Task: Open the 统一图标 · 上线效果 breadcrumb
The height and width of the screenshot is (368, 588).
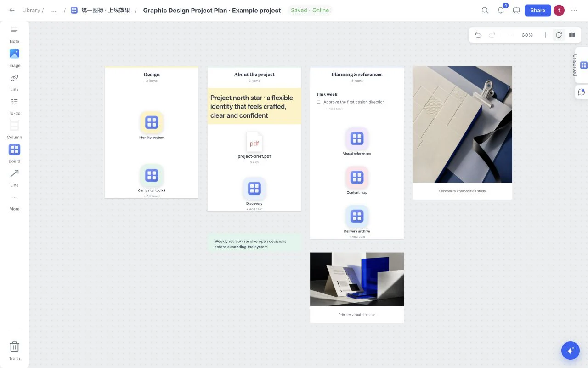Action: coord(101,10)
